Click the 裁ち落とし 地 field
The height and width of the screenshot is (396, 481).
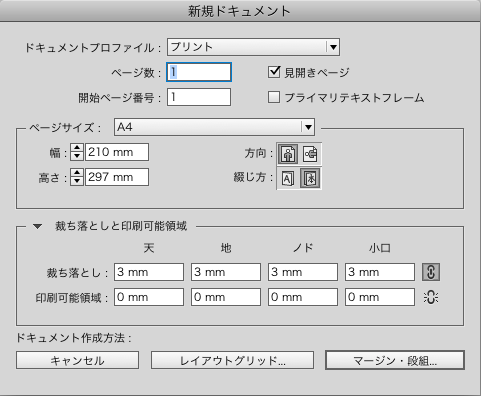pyautogui.click(x=226, y=272)
